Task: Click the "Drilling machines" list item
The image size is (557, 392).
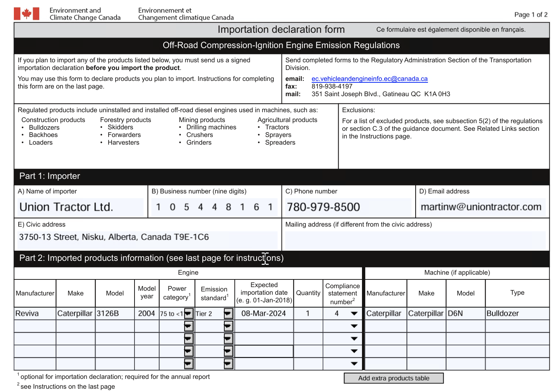Action: coord(211,127)
